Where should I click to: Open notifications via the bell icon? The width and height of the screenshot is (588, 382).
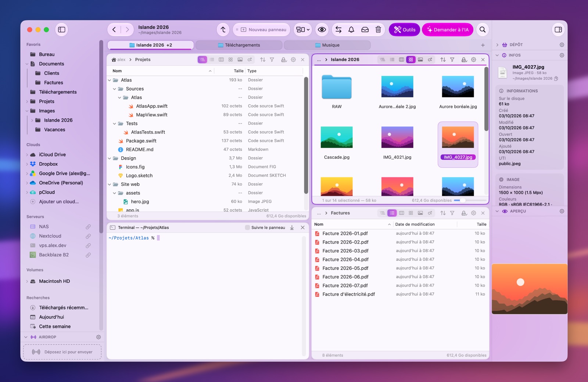351,30
